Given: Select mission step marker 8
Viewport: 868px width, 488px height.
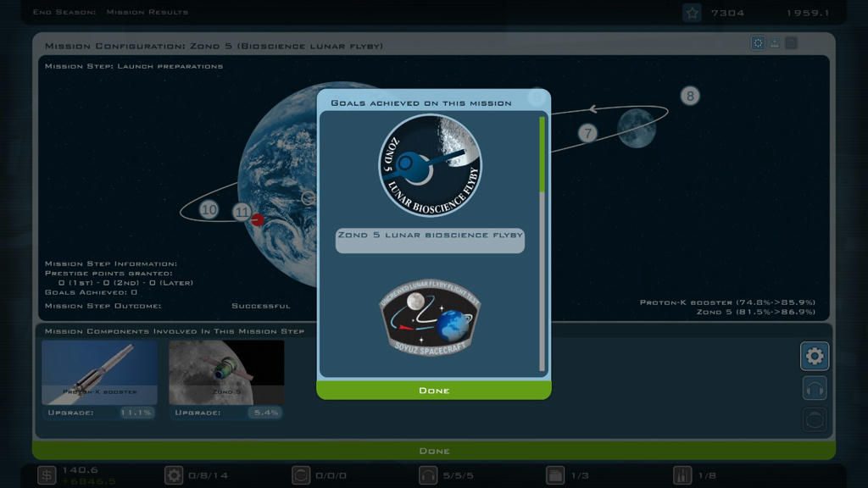Looking at the screenshot, I should [690, 96].
